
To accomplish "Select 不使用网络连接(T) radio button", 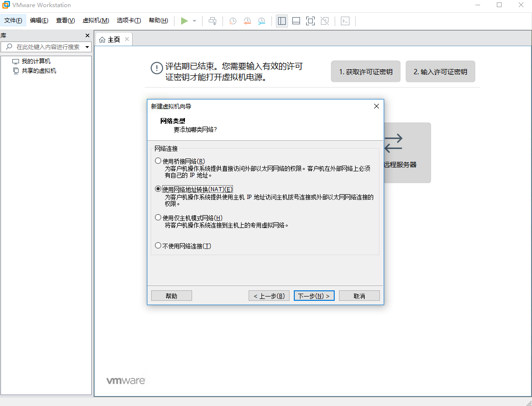I will click(158, 246).
